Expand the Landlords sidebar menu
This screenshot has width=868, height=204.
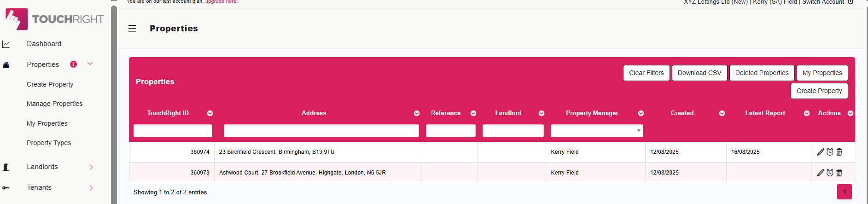(x=91, y=167)
